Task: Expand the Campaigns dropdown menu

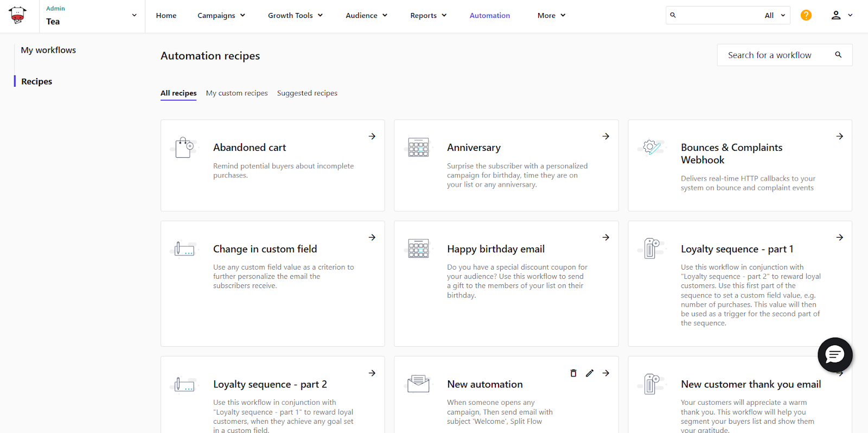Action: [221, 15]
